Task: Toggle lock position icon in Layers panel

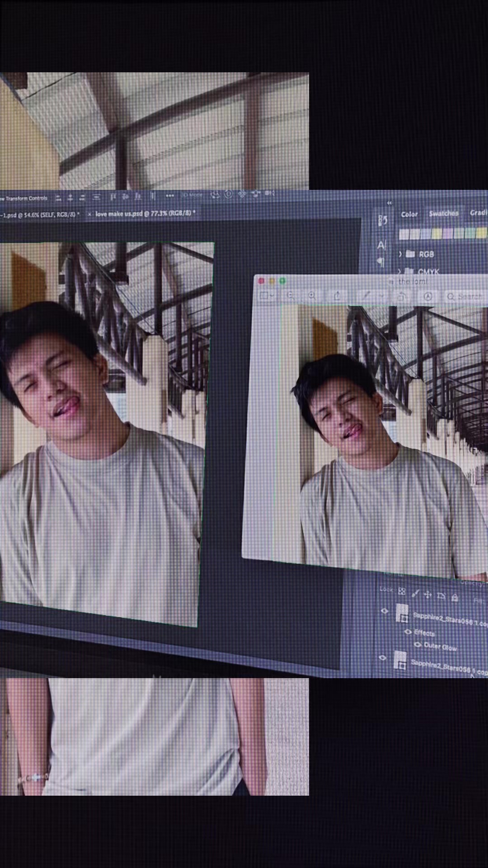Action: [x=428, y=595]
